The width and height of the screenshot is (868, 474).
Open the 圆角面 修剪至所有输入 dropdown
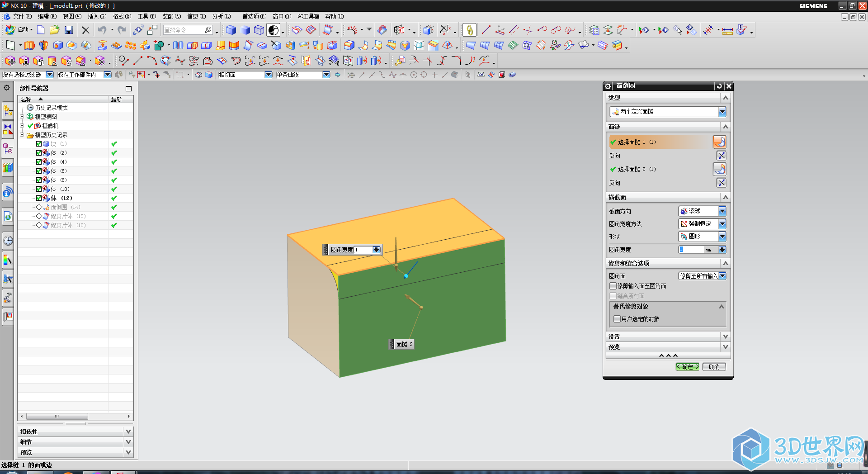(x=702, y=276)
